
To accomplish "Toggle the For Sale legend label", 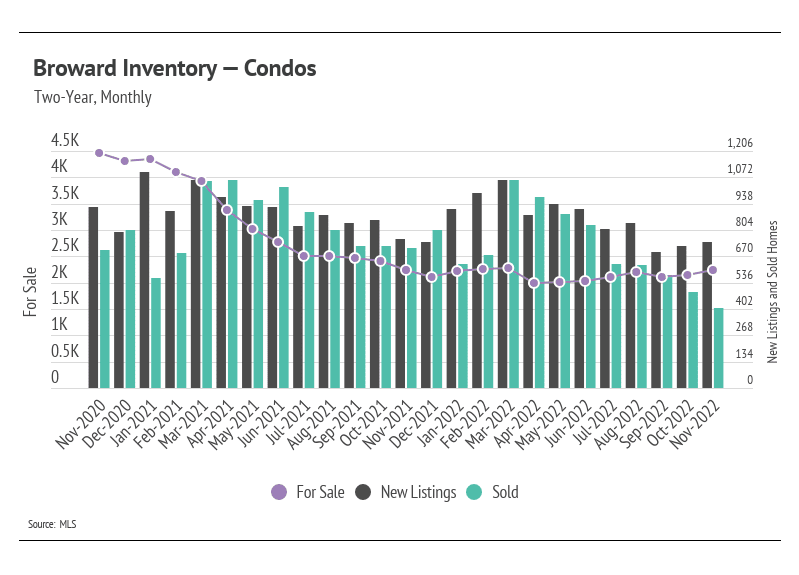I will (x=320, y=492).
